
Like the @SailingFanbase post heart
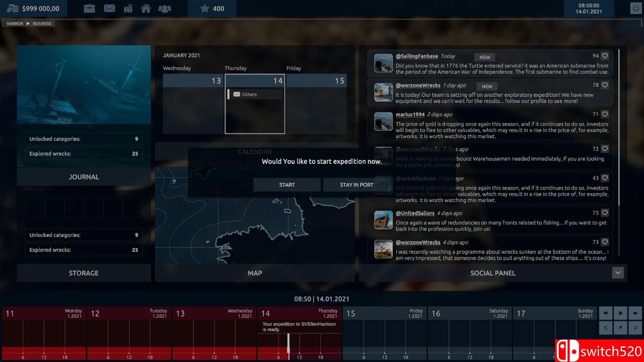coord(605,56)
